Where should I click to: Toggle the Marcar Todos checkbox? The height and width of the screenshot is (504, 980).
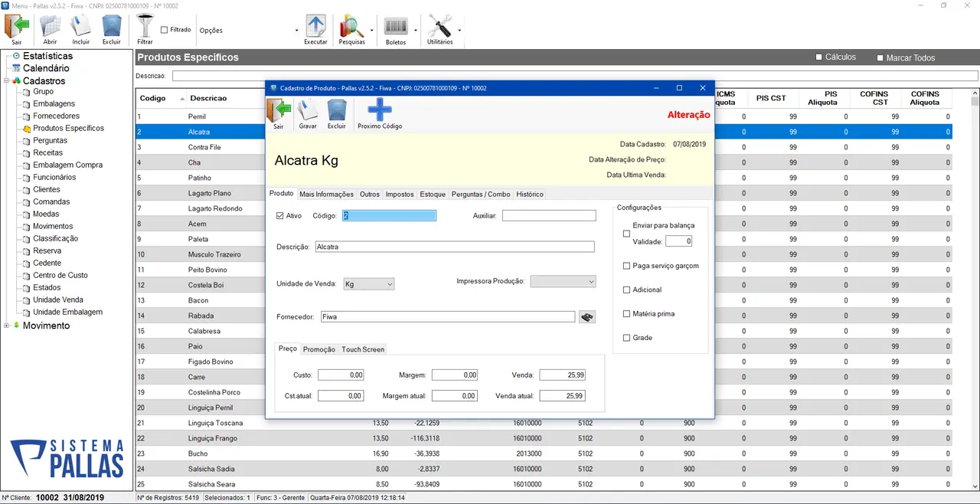pos(880,58)
